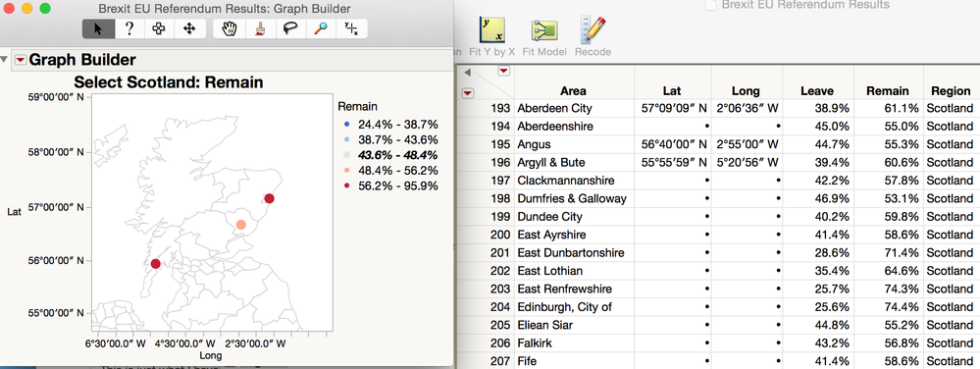Open the rows red triangle menu

click(x=467, y=92)
